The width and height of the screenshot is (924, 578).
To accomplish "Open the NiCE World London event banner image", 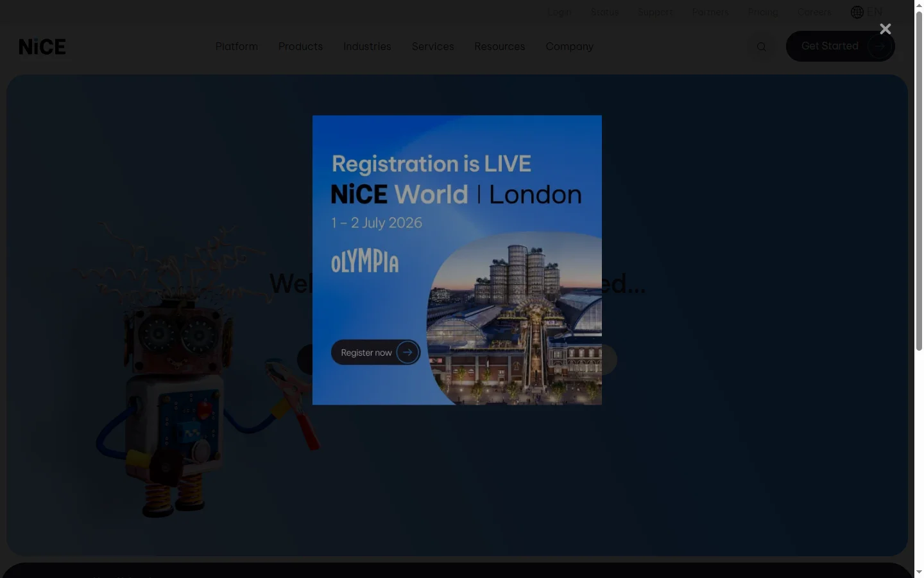I will pos(457,260).
